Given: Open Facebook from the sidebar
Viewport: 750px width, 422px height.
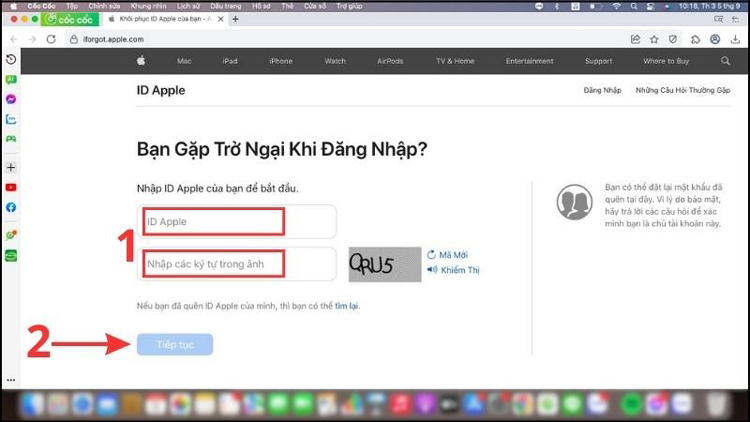Looking at the screenshot, I should tap(11, 207).
